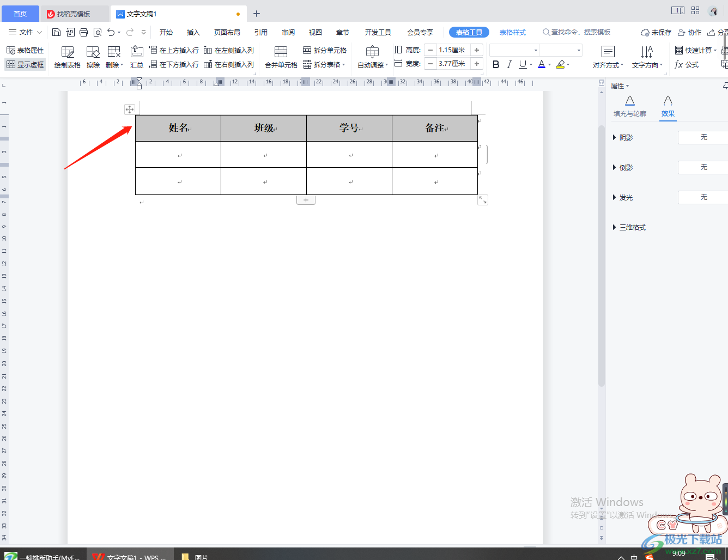
Task: Open the 找稻壳模板 document tab
Action: (x=75, y=14)
